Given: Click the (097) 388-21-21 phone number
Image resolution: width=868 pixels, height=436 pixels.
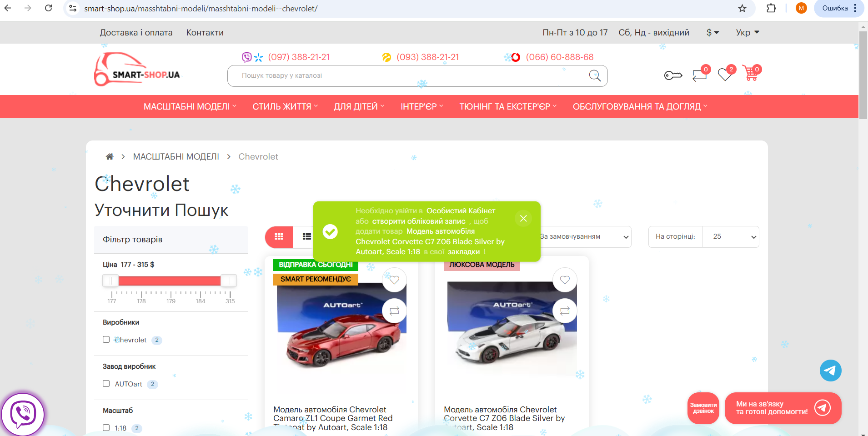Looking at the screenshot, I should tap(299, 57).
